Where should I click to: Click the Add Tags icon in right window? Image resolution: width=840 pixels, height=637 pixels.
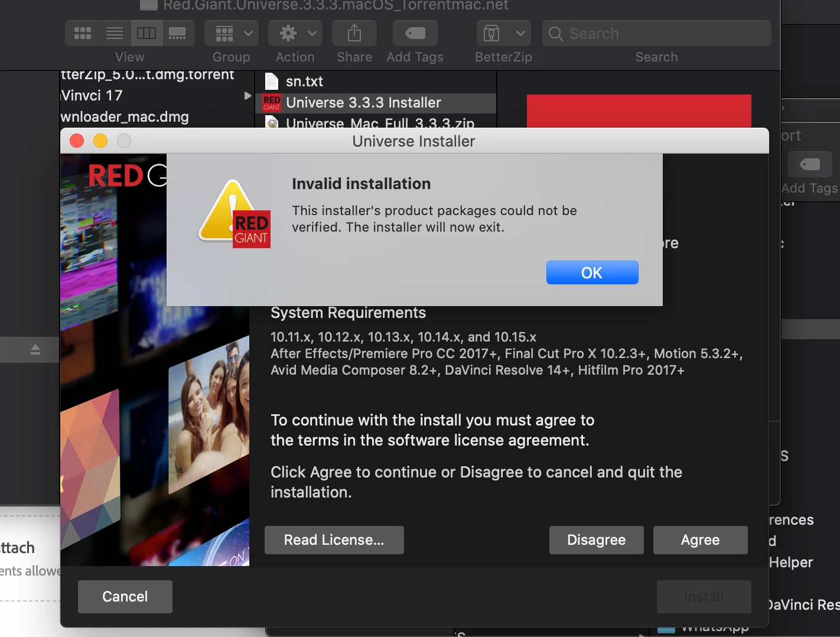click(x=810, y=164)
